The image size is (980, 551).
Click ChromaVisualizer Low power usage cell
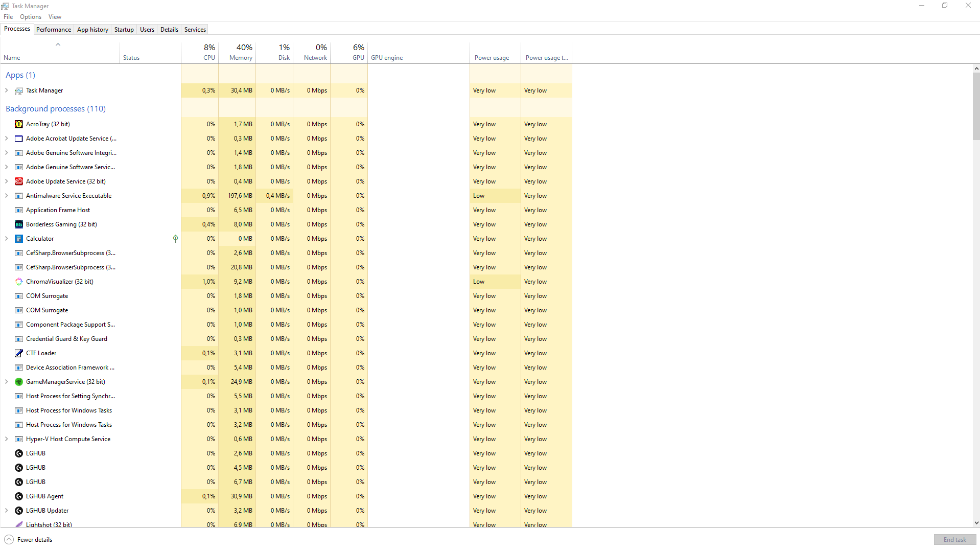pyautogui.click(x=496, y=282)
